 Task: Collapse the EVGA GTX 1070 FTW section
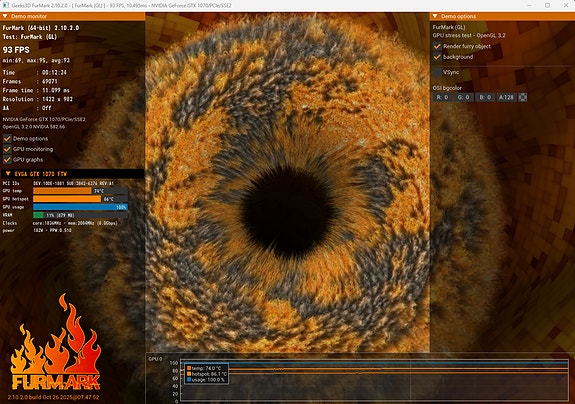8,174
